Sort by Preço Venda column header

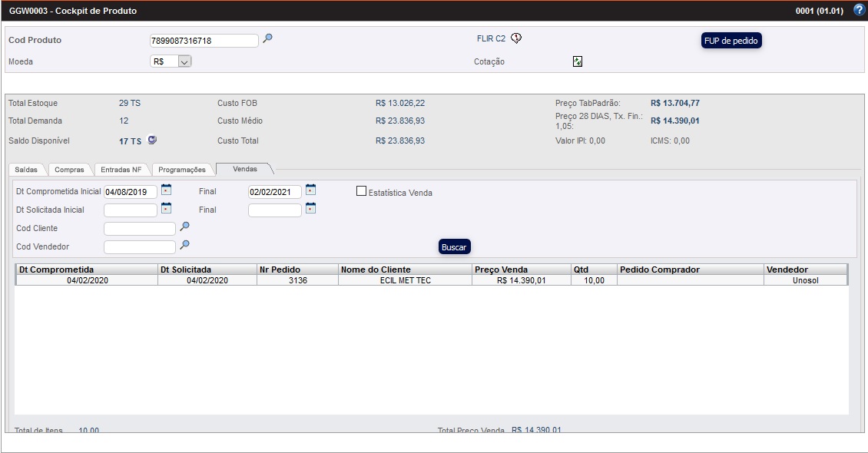[x=501, y=269]
